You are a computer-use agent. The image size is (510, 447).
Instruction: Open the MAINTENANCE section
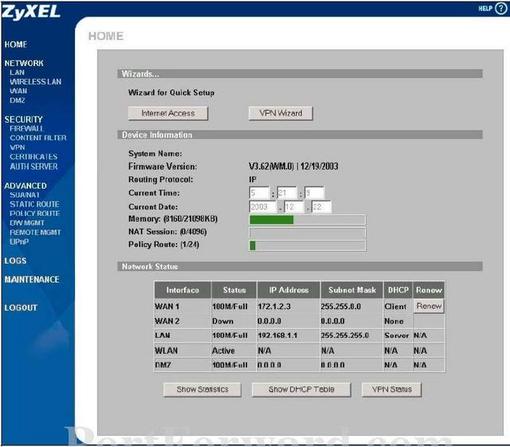pos(32,279)
